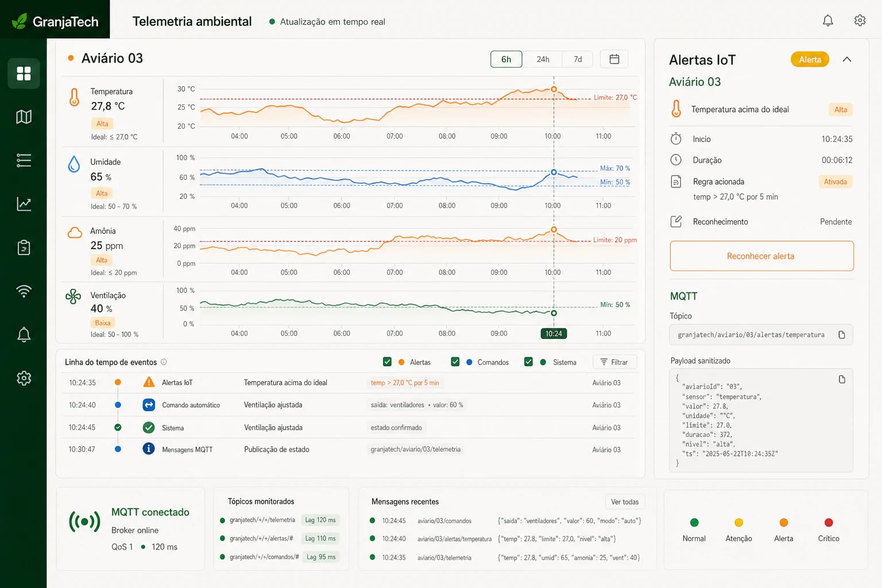Click the 'estado confirmado' tag
Screen dimensions: 882x588
click(x=396, y=428)
